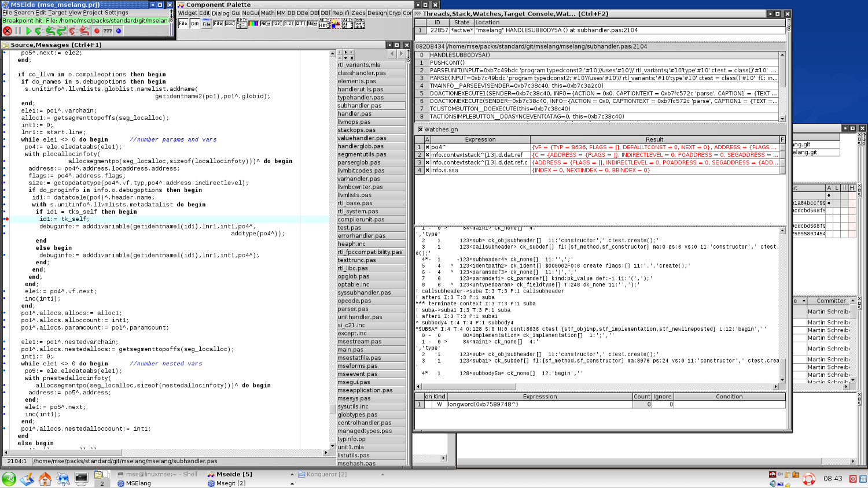Click the gray interrupt (pause) icon

point(18,31)
